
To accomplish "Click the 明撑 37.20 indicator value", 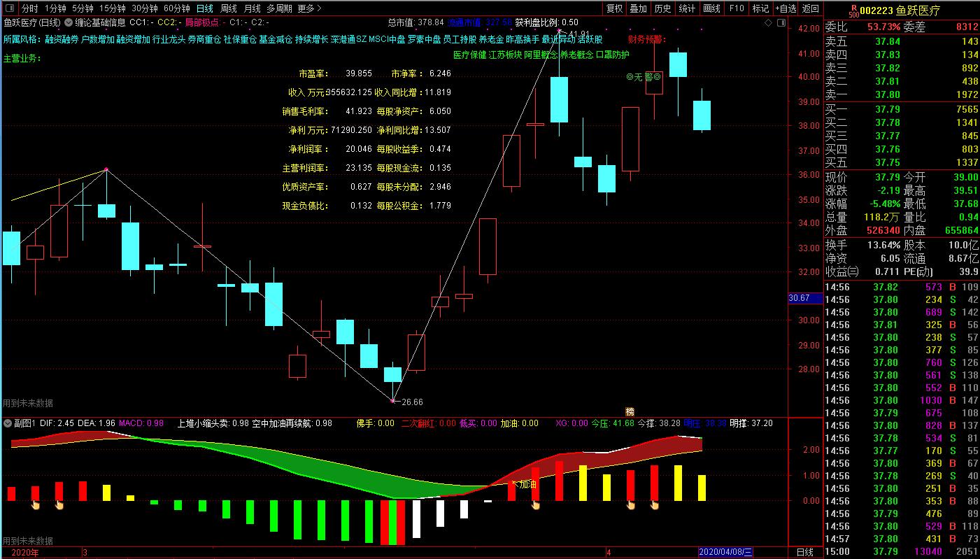I will click(x=751, y=423).
